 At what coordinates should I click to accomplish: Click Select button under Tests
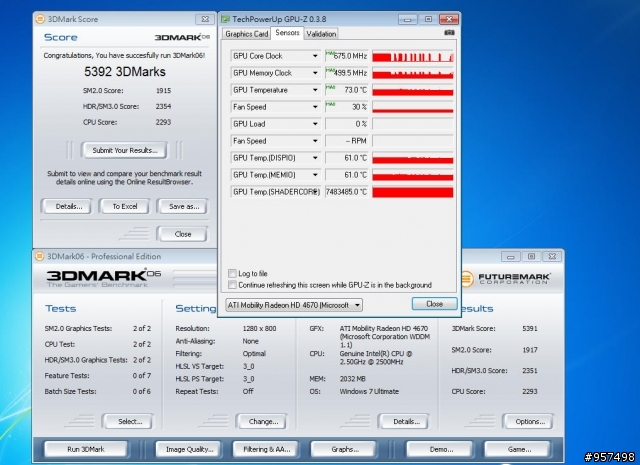coord(129,422)
